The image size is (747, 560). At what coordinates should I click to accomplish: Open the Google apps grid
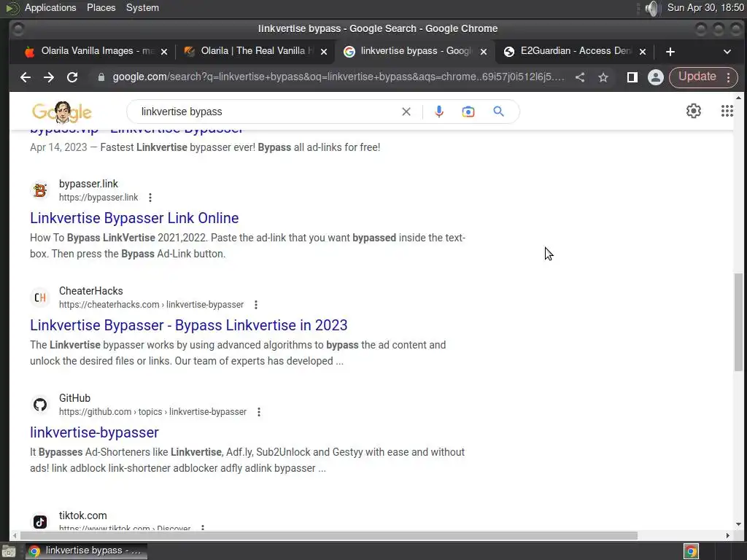point(727,111)
